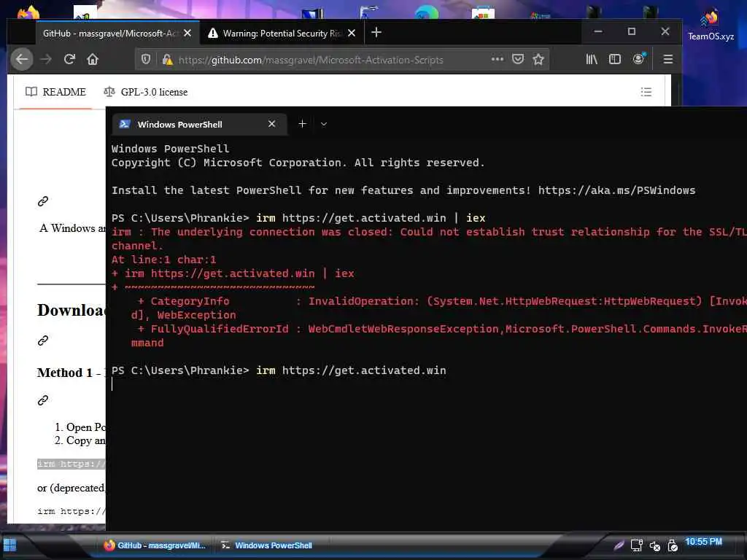Image resolution: width=747 pixels, height=560 pixels.
Task: Open security lock tray icon
Action: coord(673,545)
